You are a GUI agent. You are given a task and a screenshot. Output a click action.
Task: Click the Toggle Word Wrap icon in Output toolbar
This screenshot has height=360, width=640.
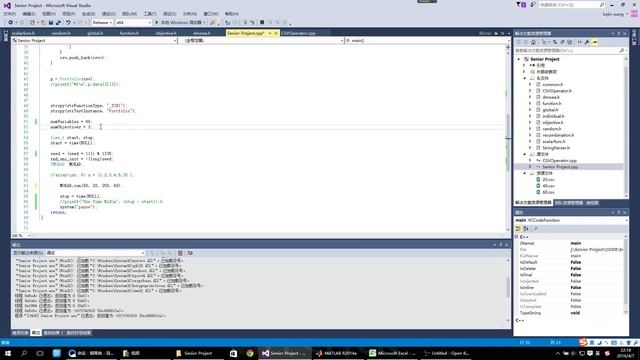tap(190, 253)
